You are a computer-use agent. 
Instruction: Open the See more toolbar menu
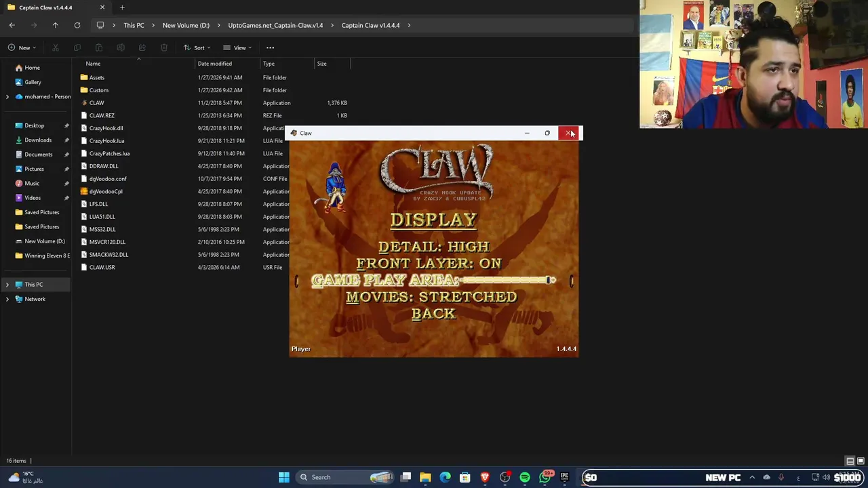(270, 47)
